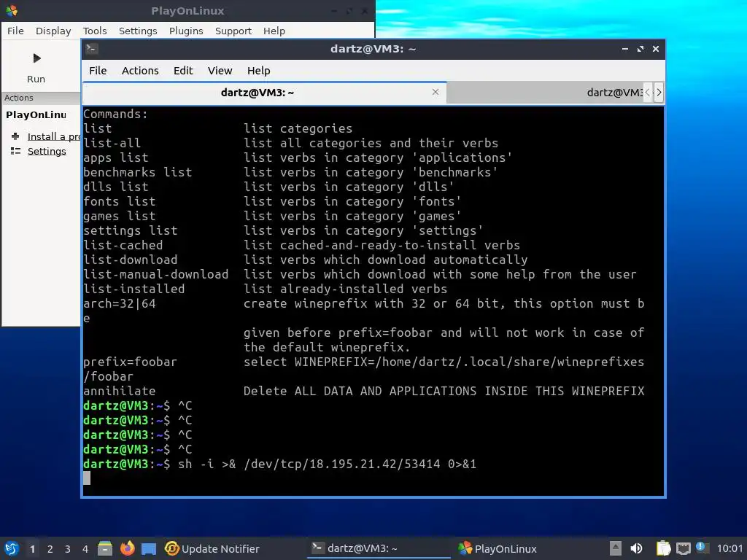Click the plus icon beside Install a program
Viewport: 747px width, 560px height.
point(15,136)
